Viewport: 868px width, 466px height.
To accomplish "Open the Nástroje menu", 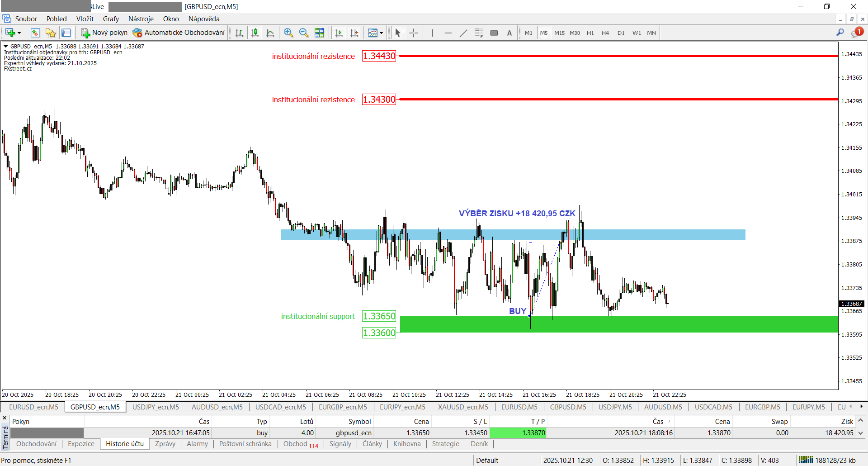I will click(141, 19).
